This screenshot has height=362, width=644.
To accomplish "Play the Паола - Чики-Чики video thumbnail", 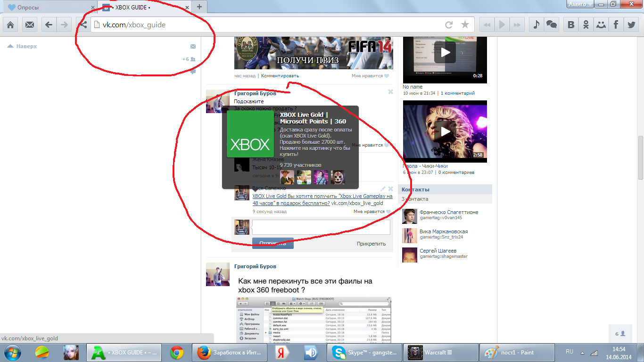I will pos(445,132).
